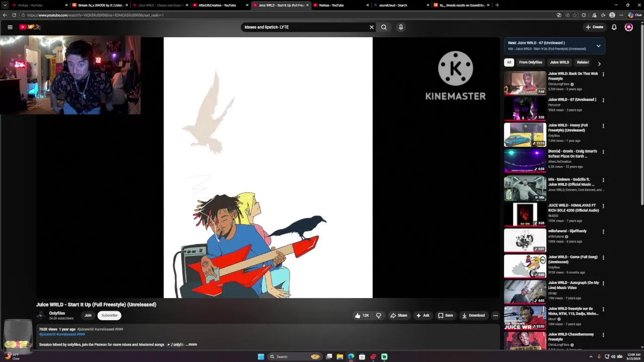The height and width of the screenshot is (362, 644).
Task: Open YouTube notifications bell
Action: [x=614, y=27]
